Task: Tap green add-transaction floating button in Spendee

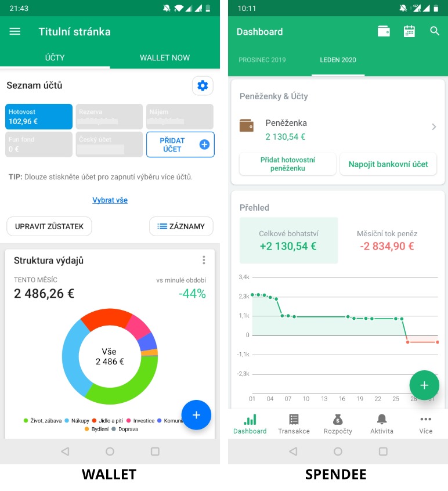Action: [424, 385]
